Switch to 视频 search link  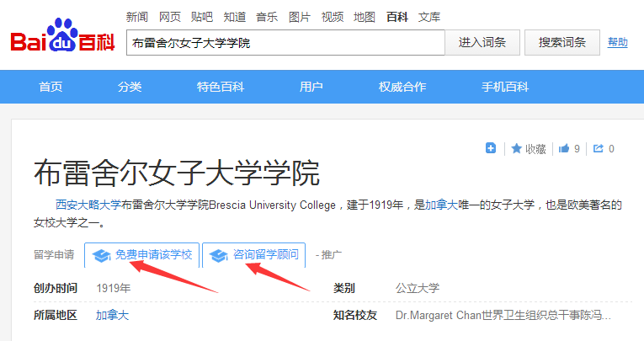[x=333, y=17]
